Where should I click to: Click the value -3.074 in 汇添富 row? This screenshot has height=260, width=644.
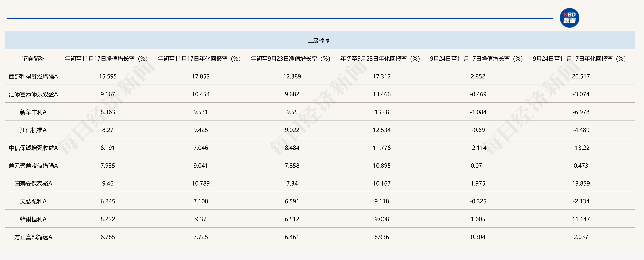click(581, 94)
